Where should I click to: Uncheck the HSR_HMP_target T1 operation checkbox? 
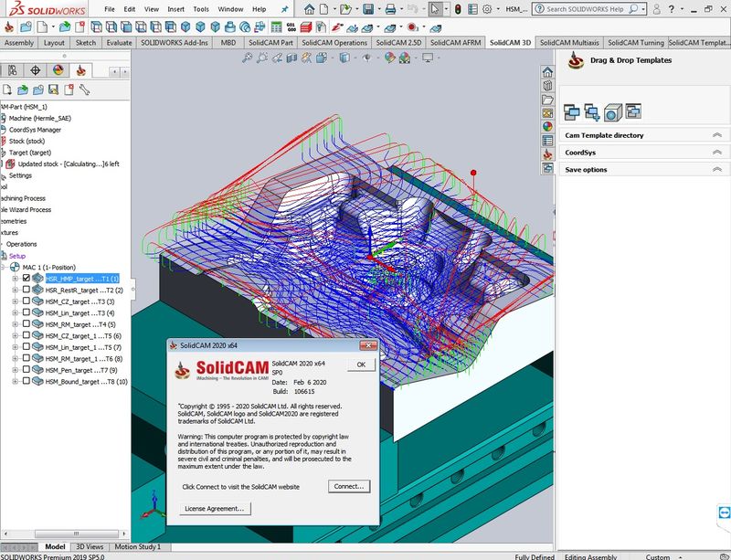pyautogui.click(x=26, y=279)
